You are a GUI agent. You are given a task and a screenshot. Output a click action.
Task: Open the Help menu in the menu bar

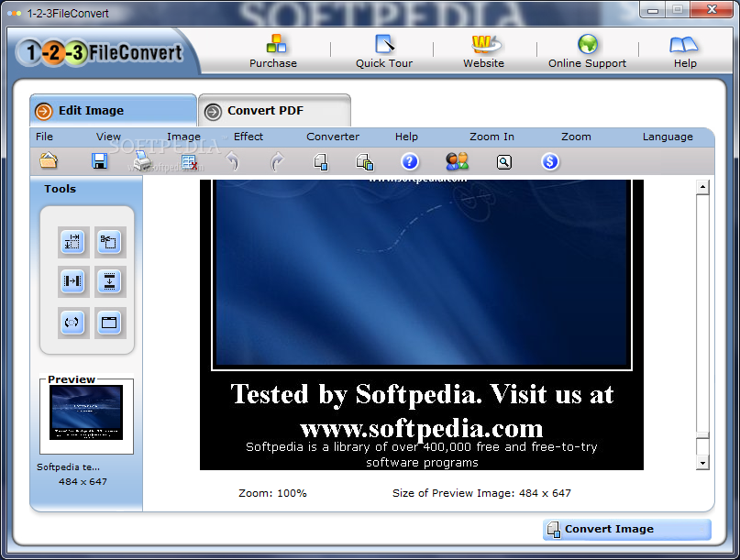(x=406, y=137)
